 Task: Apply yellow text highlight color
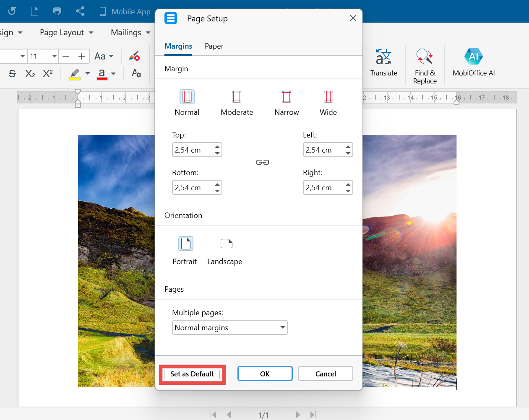click(x=75, y=74)
